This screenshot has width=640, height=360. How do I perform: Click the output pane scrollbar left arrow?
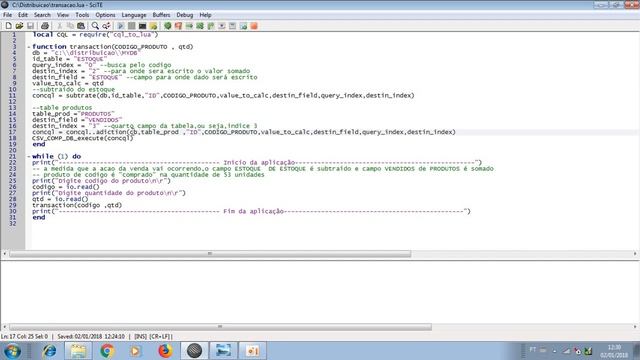point(4,327)
